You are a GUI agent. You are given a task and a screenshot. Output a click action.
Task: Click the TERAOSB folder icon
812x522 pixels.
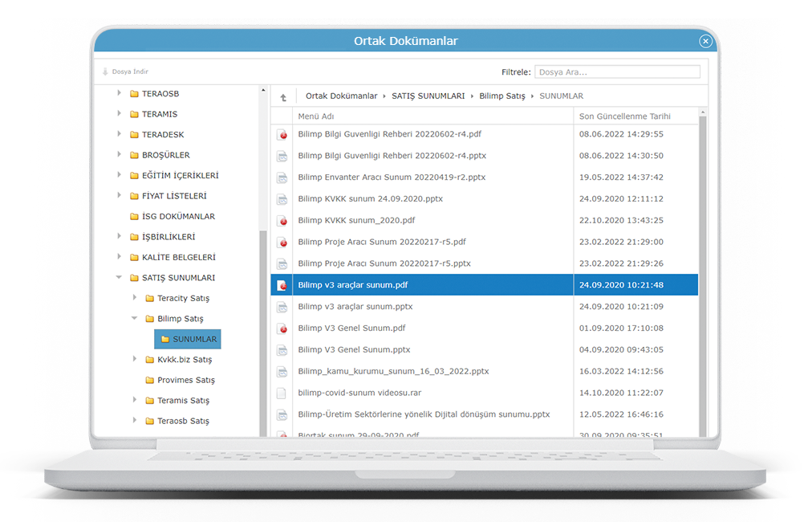click(x=134, y=94)
